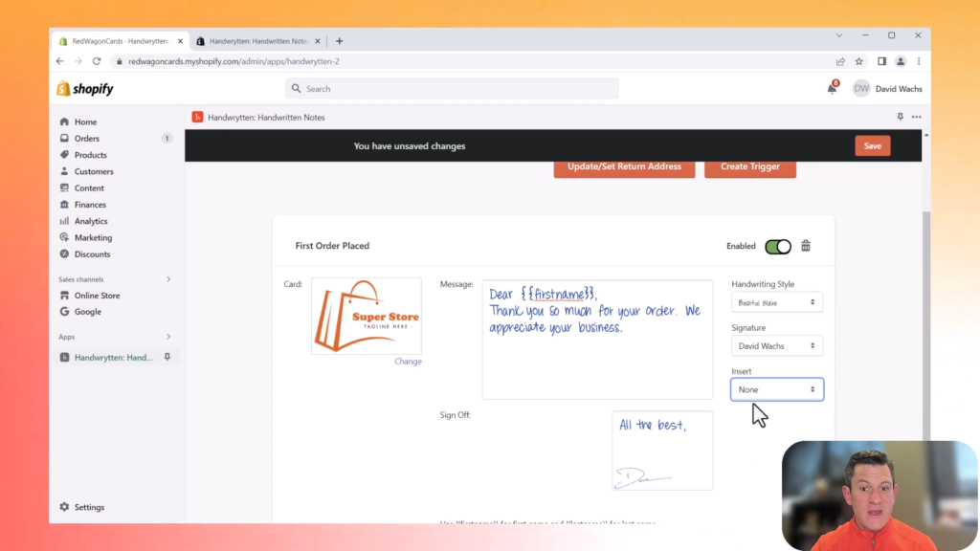
Task: Click the Save button in the unsaved changes bar
Action: (872, 145)
